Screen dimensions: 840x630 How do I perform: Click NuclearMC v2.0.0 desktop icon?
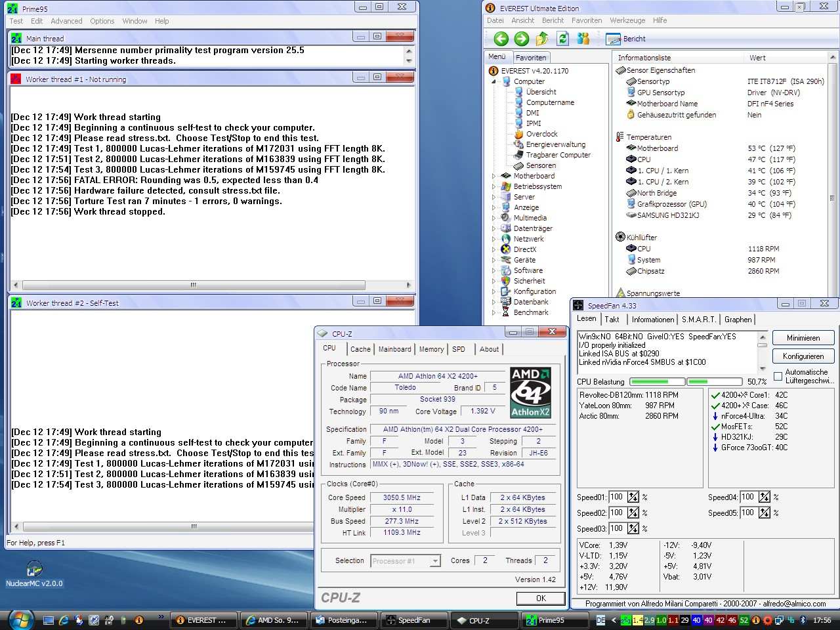[x=34, y=573]
